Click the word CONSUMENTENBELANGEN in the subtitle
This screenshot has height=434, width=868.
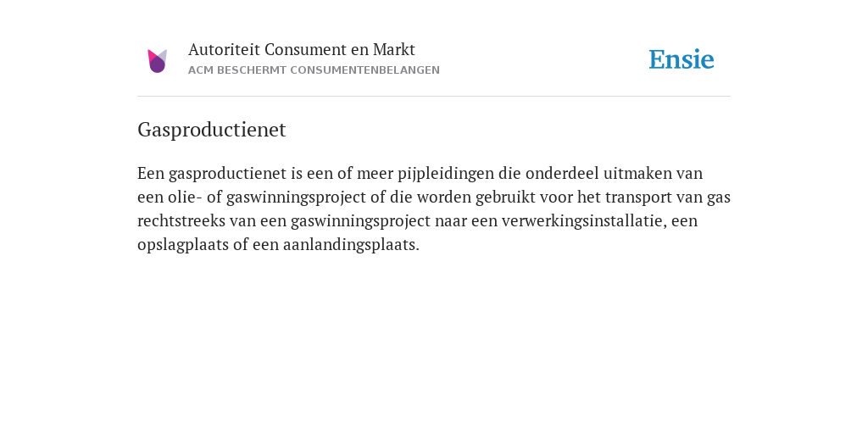(364, 70)
